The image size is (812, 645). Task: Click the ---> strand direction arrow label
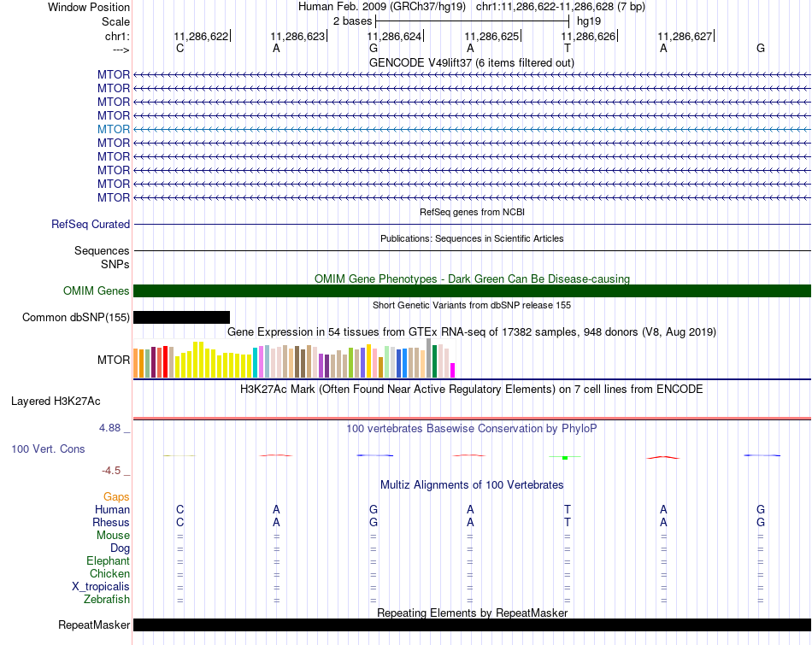pyautogui.click(x=121, y=50)
